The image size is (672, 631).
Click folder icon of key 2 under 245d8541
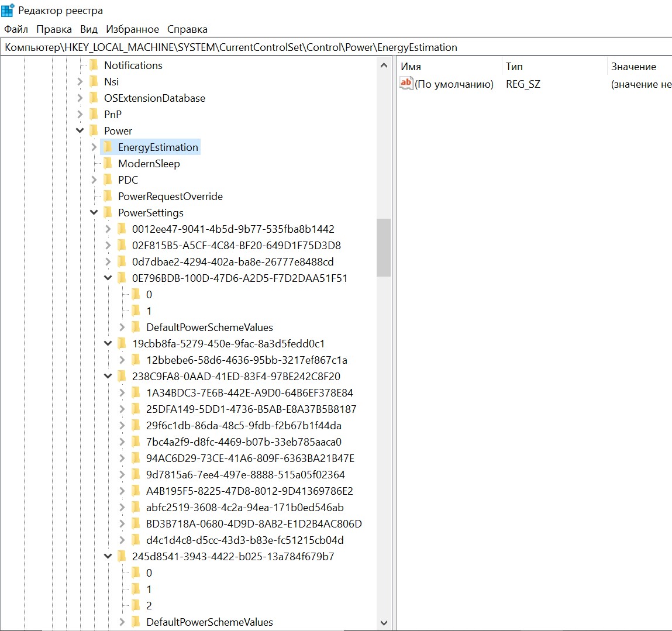[136, 605]
